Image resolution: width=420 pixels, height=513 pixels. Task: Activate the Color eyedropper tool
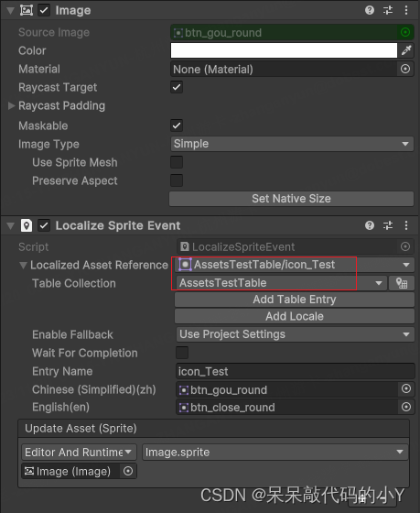point(406,50)
